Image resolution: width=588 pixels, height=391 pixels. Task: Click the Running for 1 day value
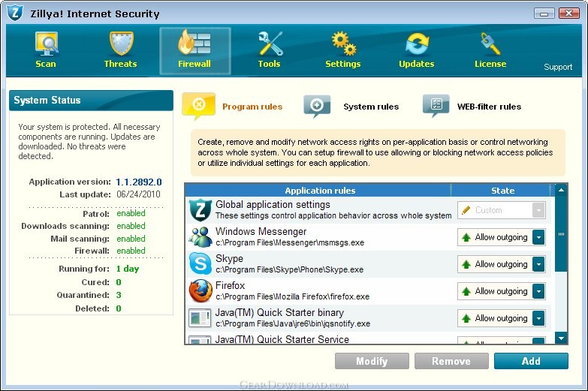128,269
